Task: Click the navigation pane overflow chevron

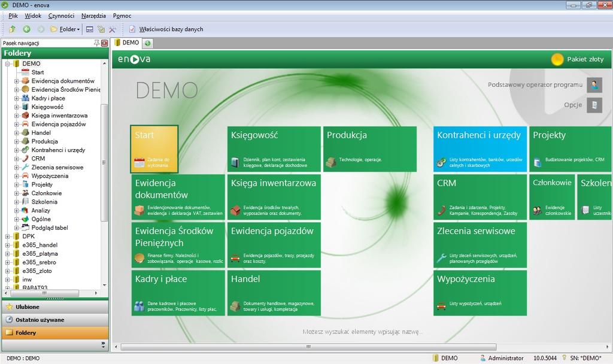Action: [103, 344]
